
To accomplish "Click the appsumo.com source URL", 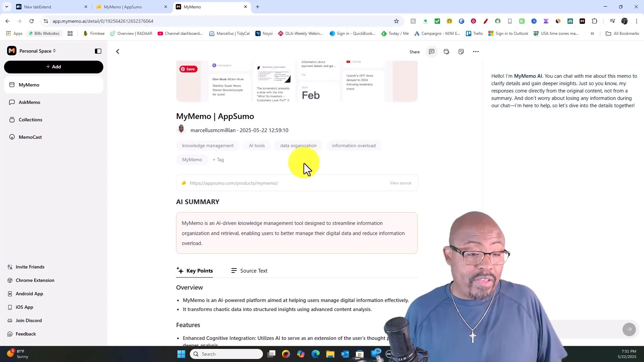I will (234, 183).
